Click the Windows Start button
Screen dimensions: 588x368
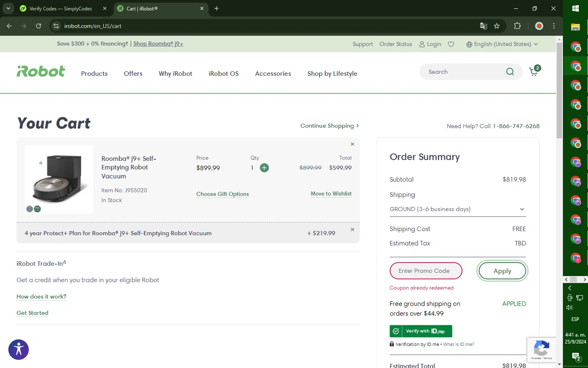point(575,8)
